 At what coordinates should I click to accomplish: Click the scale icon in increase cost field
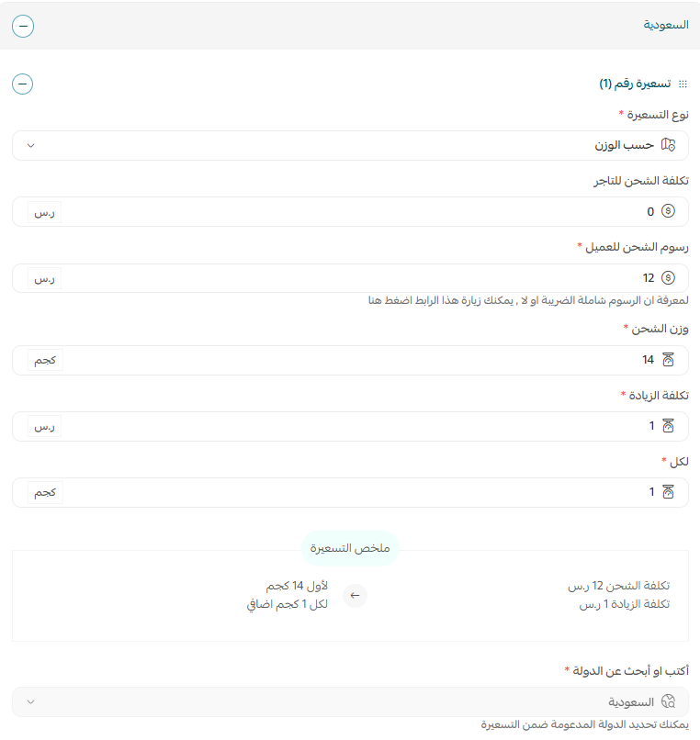pyautogui.click(x=670, y=426)
